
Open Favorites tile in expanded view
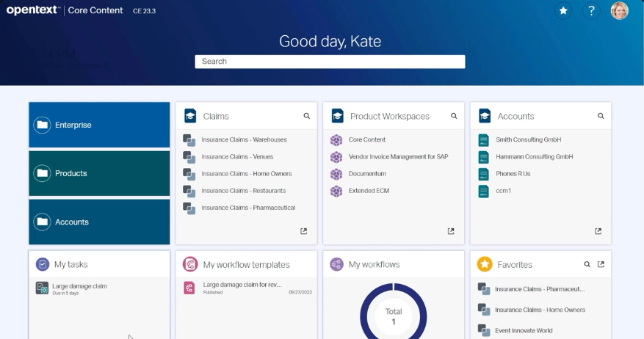pyautogui.click(x=601, y=264)
